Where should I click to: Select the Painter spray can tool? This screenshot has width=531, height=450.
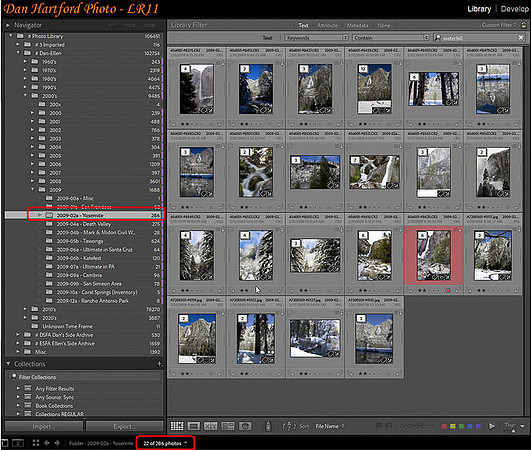268,426
